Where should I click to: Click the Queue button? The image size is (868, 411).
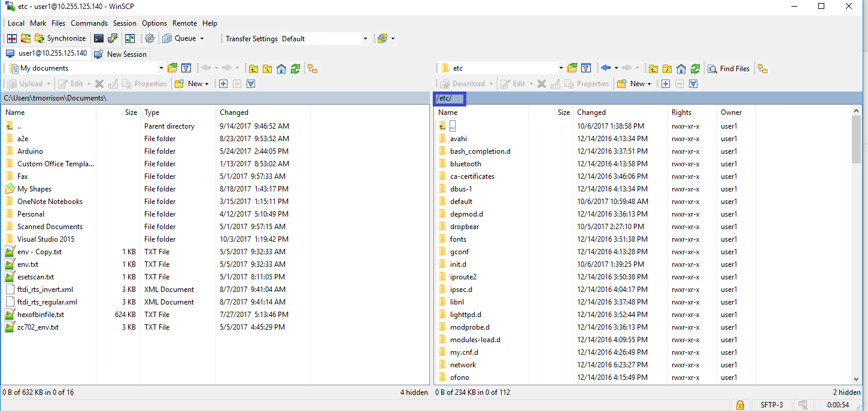tap(180, 38)
